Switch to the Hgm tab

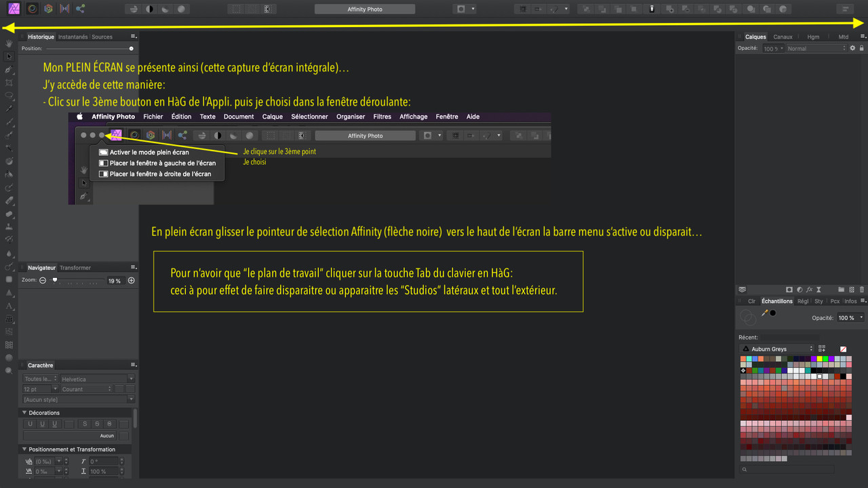point(813,37)
